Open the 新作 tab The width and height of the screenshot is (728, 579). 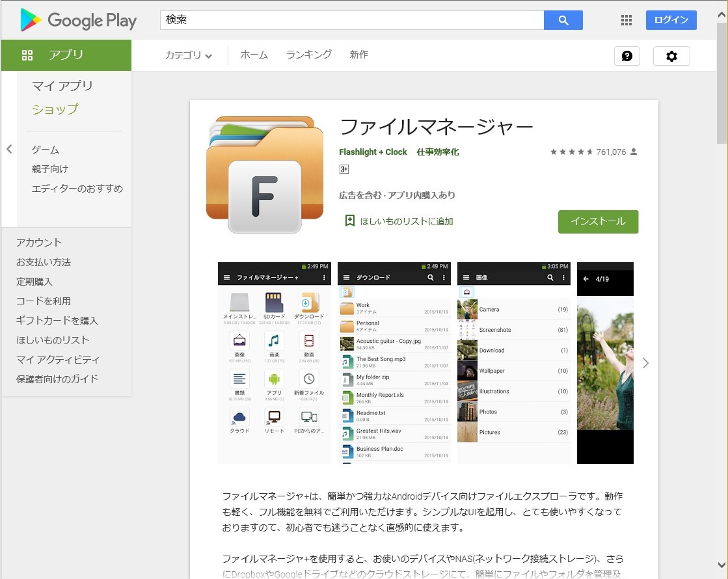tap(358, 55)
